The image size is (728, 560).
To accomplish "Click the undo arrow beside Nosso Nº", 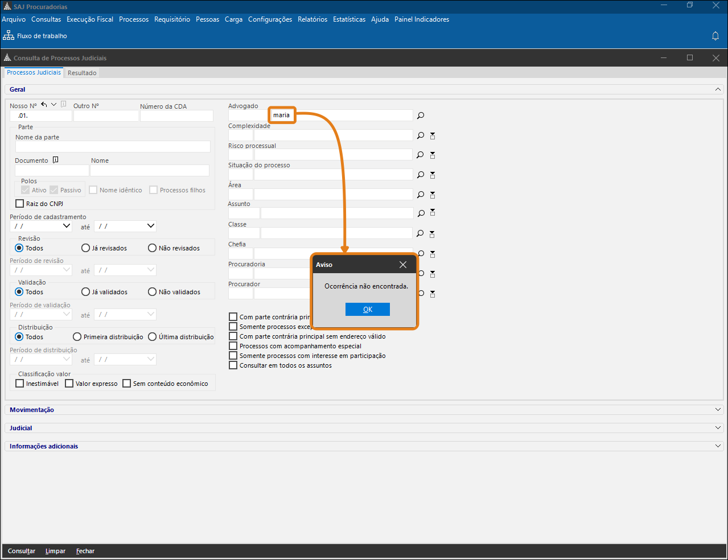I will coord(44,105).
